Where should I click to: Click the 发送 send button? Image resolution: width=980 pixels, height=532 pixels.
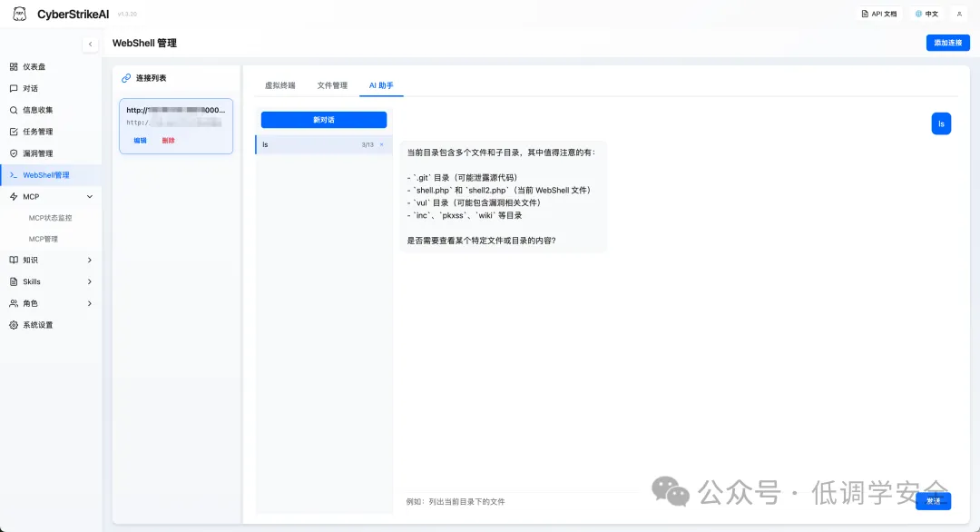(x=933, y=501)
